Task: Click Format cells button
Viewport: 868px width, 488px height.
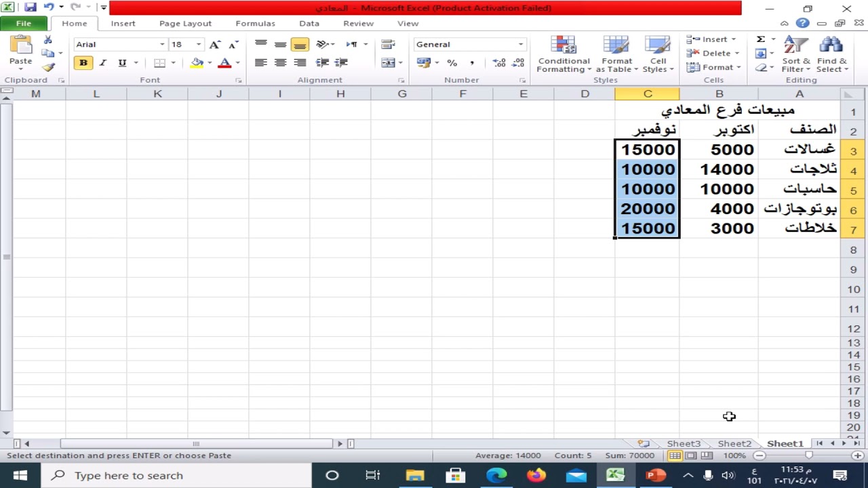Action: click(x=713, y=68)
